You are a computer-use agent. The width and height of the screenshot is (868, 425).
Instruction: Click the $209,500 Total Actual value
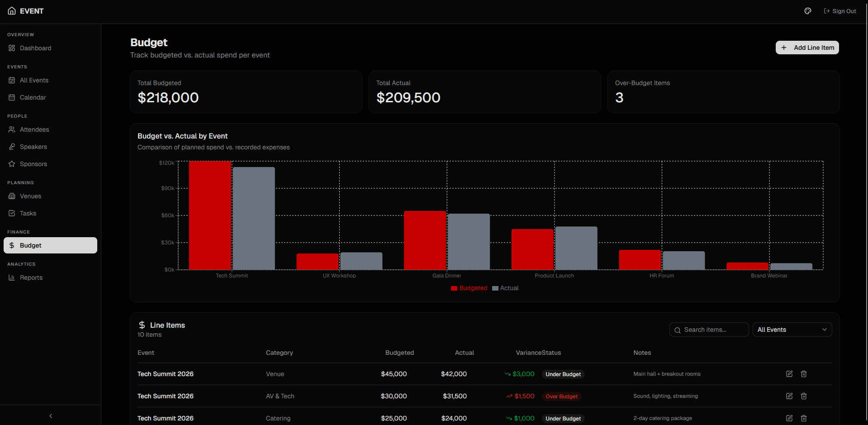point(408,97)
